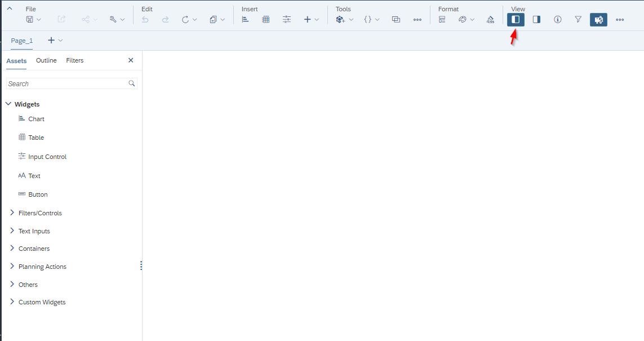The image size is (644, 341).
Task: Click the panel splitter grip dots
Action: click(141, 266)
